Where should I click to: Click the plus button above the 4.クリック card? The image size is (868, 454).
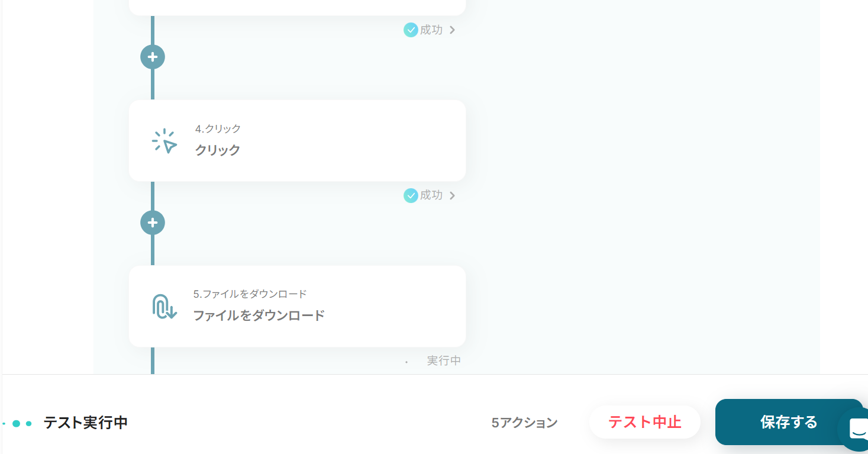153,57
